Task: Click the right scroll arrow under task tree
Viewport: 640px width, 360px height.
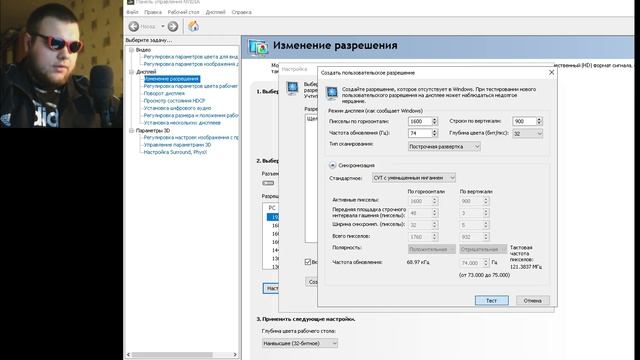Action: (x=235, y=355)
